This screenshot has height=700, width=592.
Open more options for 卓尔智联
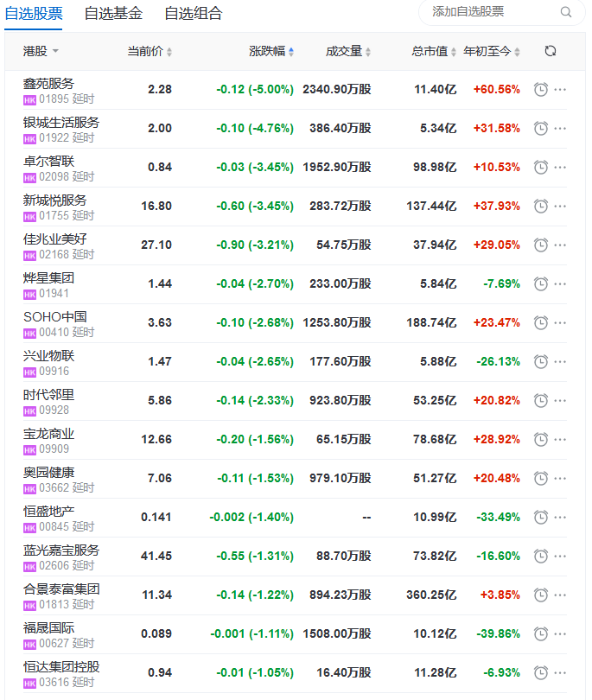pyautogui.click(x=560, y=168)
